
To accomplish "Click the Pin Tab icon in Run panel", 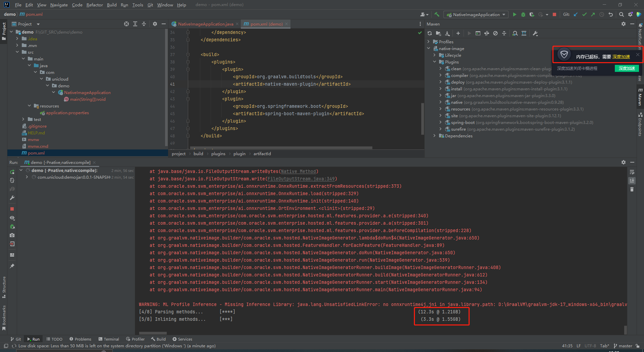I will tap(12, 266).
